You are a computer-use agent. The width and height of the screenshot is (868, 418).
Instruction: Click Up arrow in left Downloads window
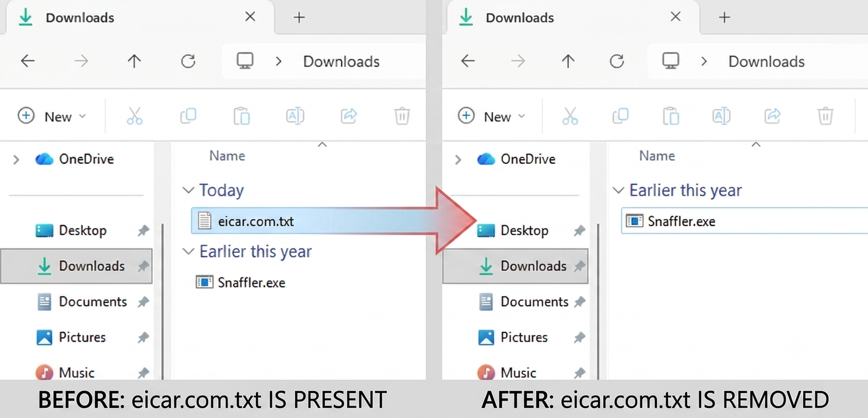click(x=134, y=61)
